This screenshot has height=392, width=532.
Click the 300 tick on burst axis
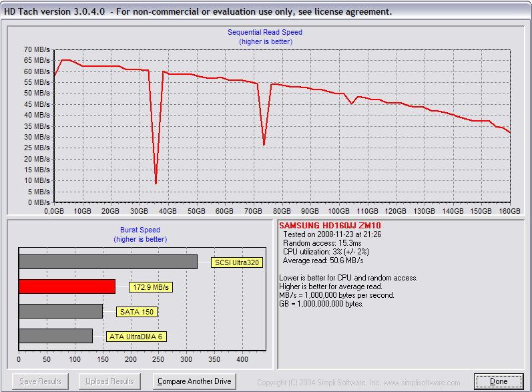(186, 359)
